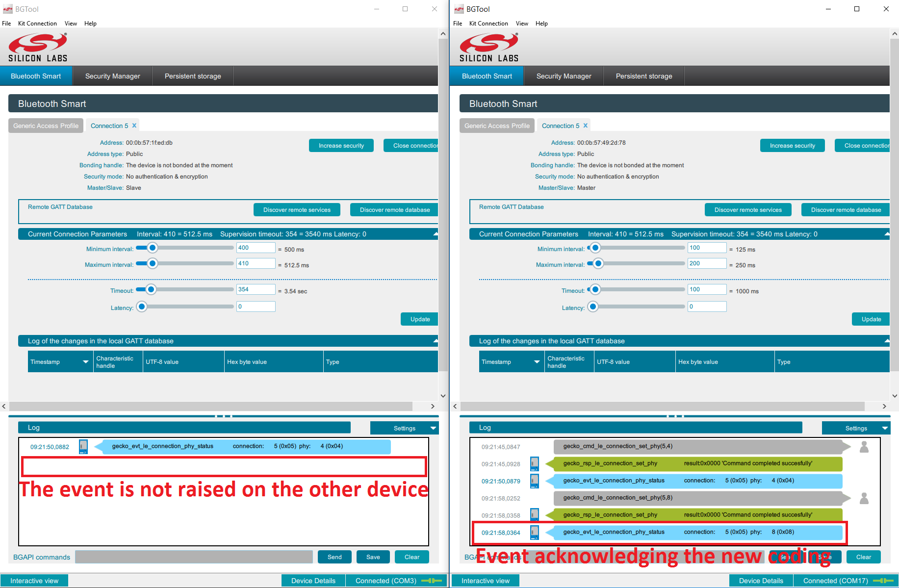Viewport: 899px width, 588px height.
Task: Select Bluetooth Smart tab in right window
Action: pyautogui.click(x=487, y=76)
